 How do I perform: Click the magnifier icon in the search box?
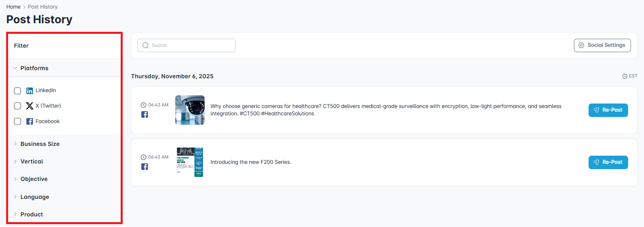click(x=146, y=46)
